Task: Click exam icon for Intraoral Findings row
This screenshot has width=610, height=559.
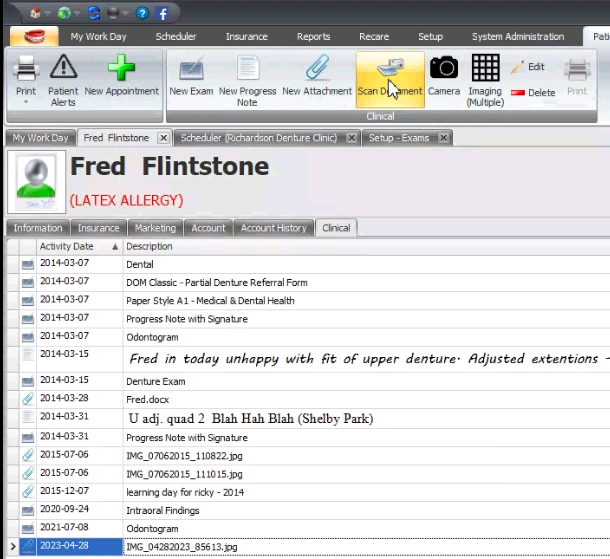Action: click(x=28, y=510)
